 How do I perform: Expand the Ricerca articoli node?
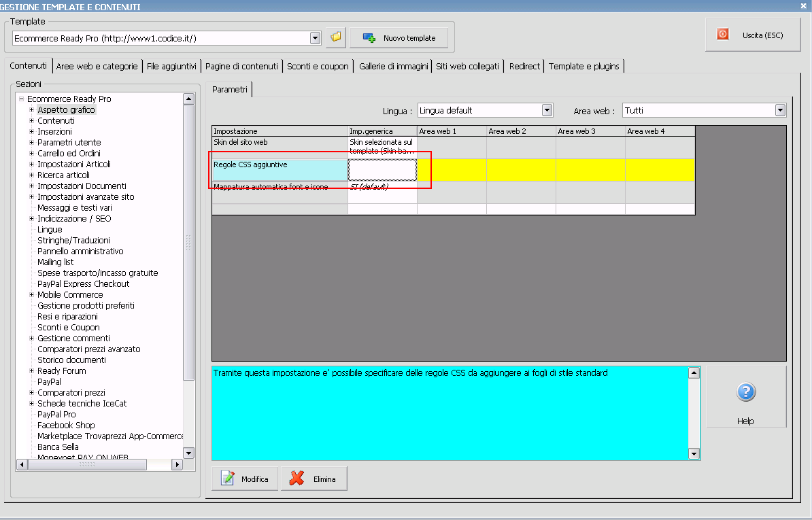coord(31,175)
